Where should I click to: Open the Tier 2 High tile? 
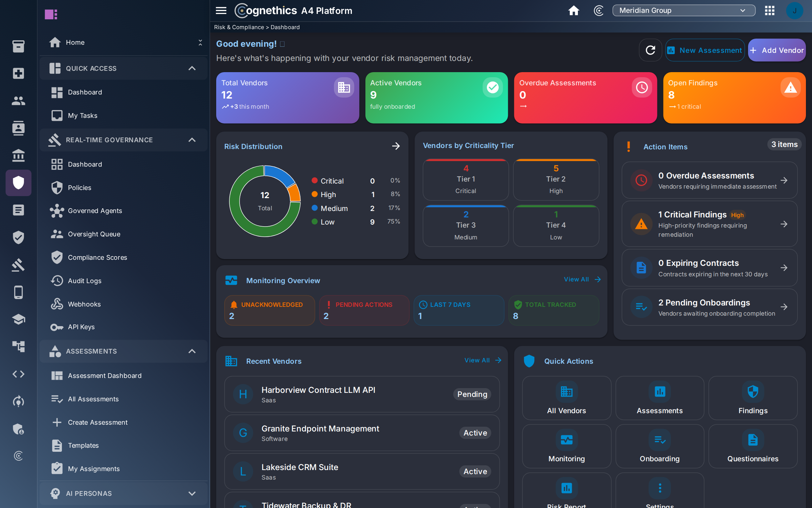point(556,179)
